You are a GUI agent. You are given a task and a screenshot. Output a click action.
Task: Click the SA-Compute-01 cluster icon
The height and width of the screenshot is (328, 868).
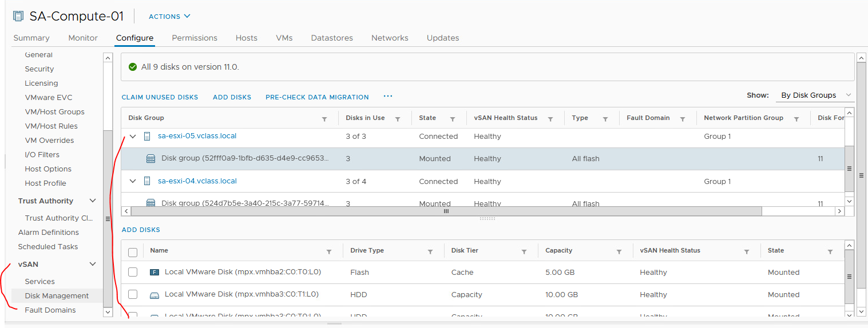tap(19, 16)
